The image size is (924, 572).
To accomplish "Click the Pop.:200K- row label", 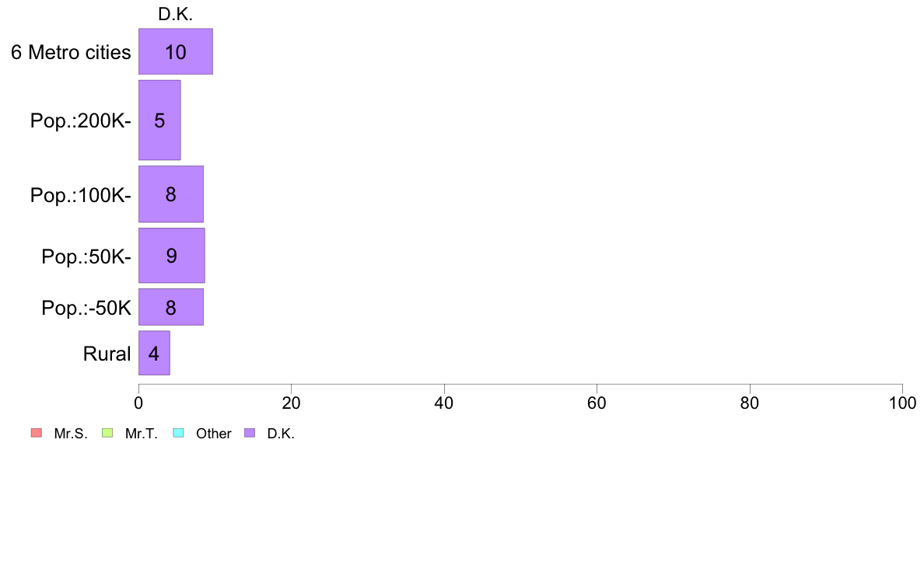I will (x=81, y=120).
